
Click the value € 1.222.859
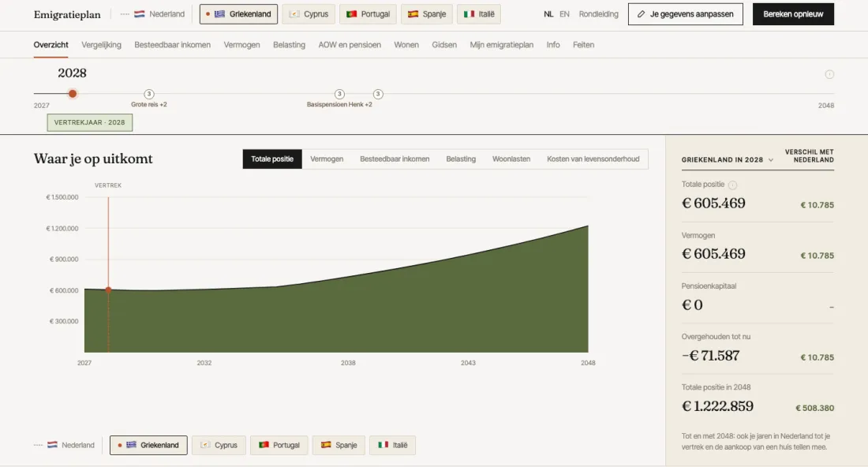click(717, 406)
